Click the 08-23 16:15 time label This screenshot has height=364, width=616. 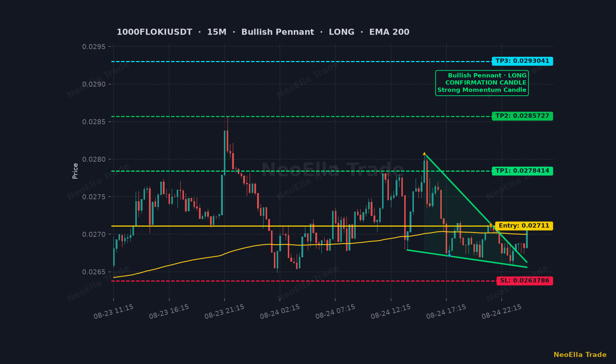[x=169, y=312]
